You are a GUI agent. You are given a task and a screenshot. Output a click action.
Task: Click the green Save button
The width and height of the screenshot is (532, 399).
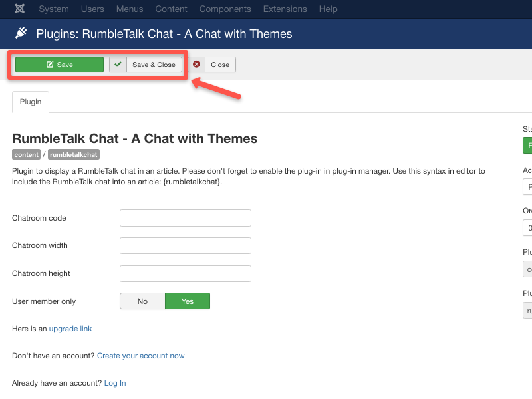coord(59,65)
